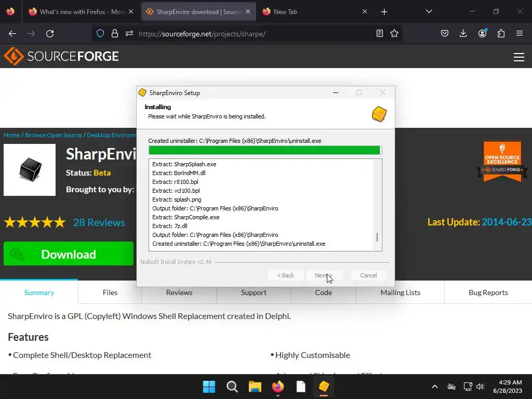
Task: Open the Bug Reports tab
Action: pyautogui.click(x=488, y=292)
